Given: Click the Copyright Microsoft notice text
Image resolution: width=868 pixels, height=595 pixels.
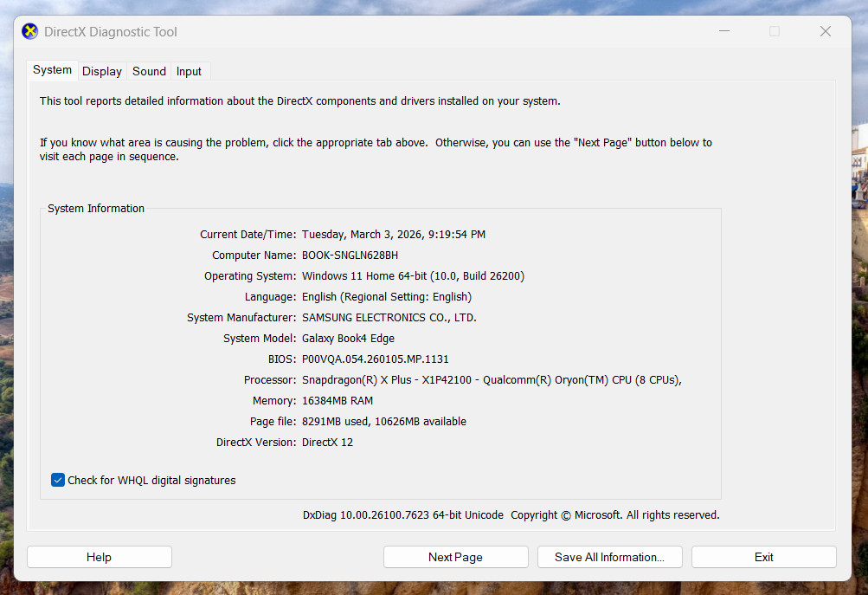Looking at the screenshot, I should coord(615,514).
